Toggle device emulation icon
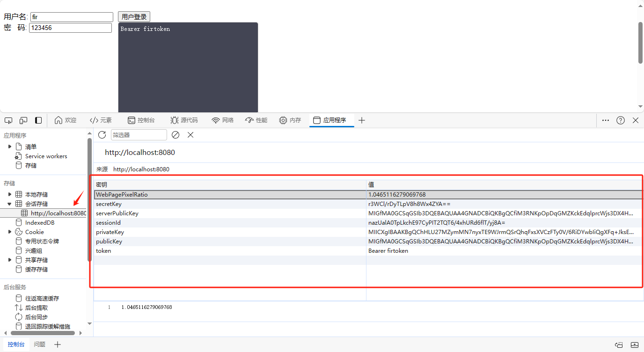This screenshot has width=644, height=352. click(23, 120)
